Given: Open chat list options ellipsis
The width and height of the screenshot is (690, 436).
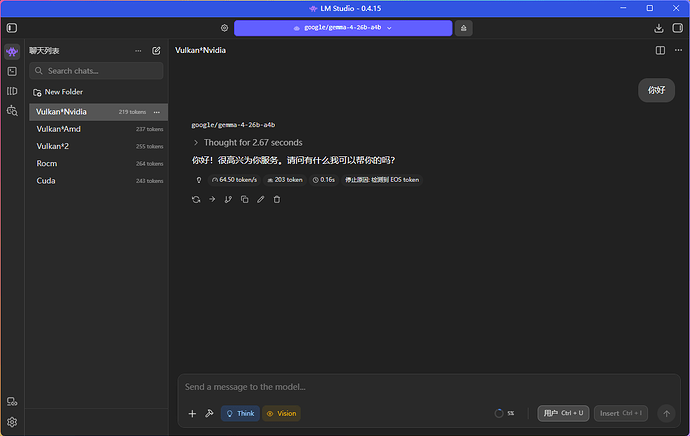Looking at the screenshot, I should (x=138, y=51).
